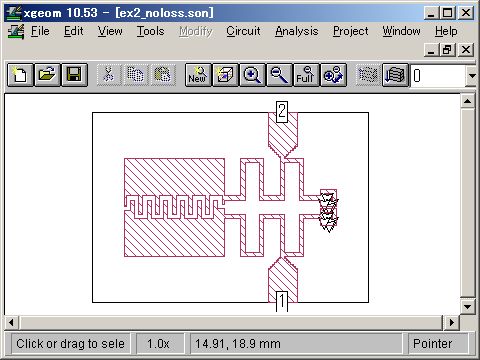The width and height of the screenshot is (480, 360).
Task: Click the New Geometry icon labeled New
Action: 198,75
